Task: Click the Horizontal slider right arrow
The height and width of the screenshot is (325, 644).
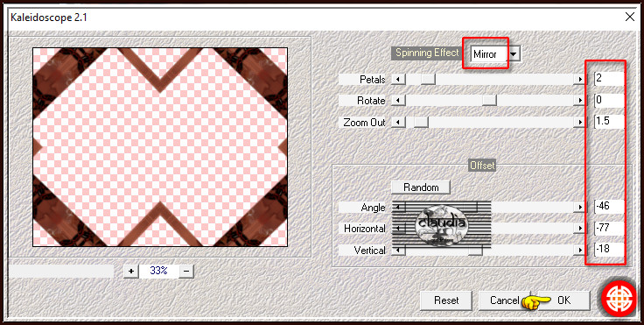Action: [x=580, y=229]
